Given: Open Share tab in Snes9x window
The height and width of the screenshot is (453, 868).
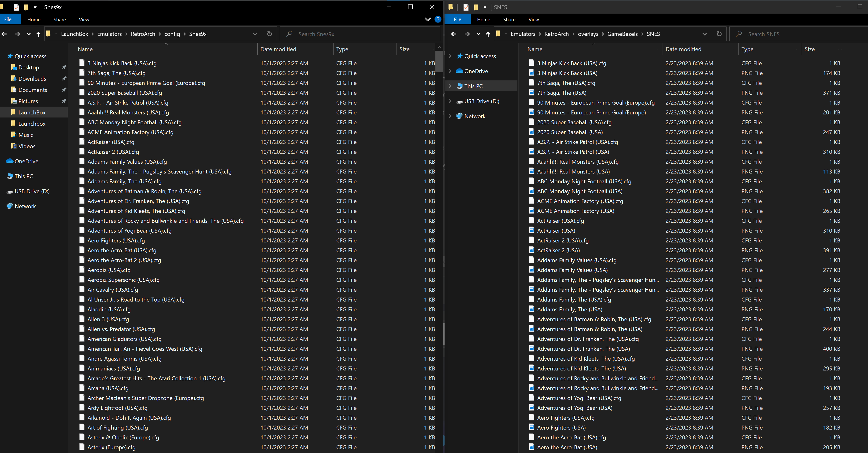Looking at the screenshot, I should click(60, 19).
